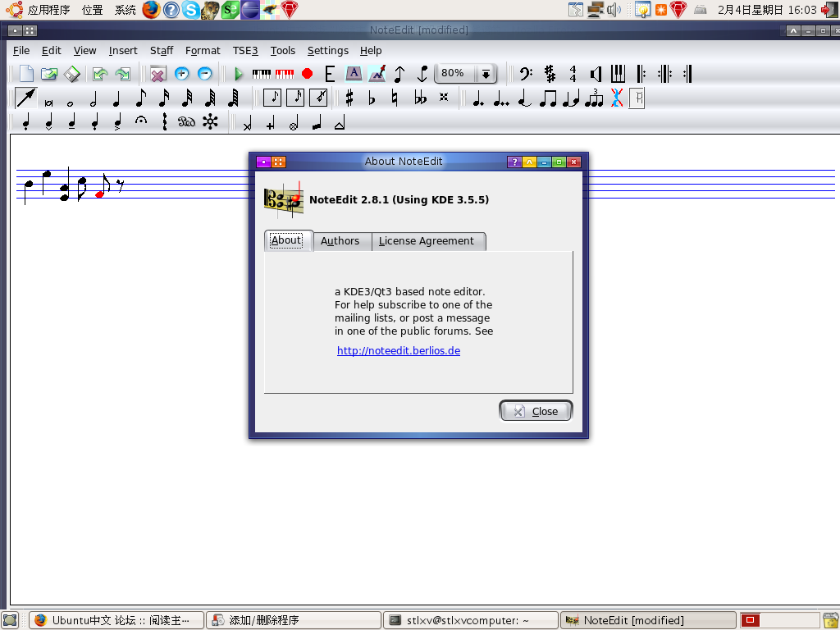
Task: Open a score file with the folder icon
Action: click(48, 73)
